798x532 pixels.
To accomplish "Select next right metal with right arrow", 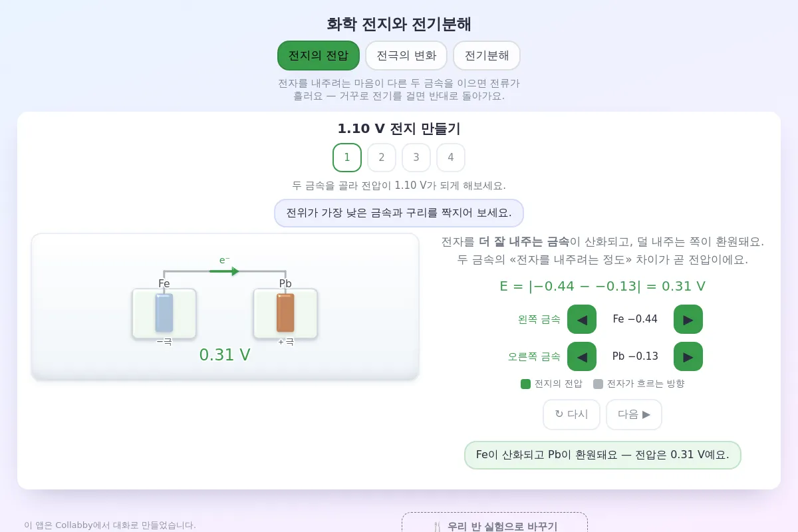I will [688, 356].
